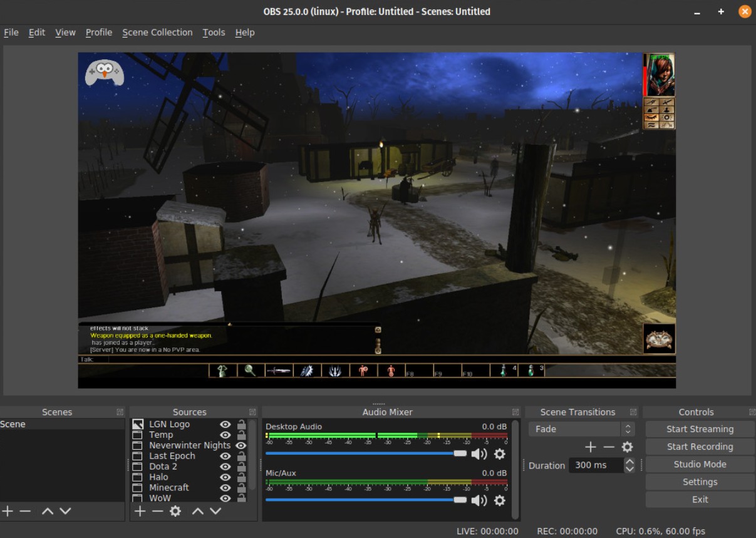756x538 pixels.
Task: Mute the Desktop Audio speaker icon
Action: pos(479,454)
